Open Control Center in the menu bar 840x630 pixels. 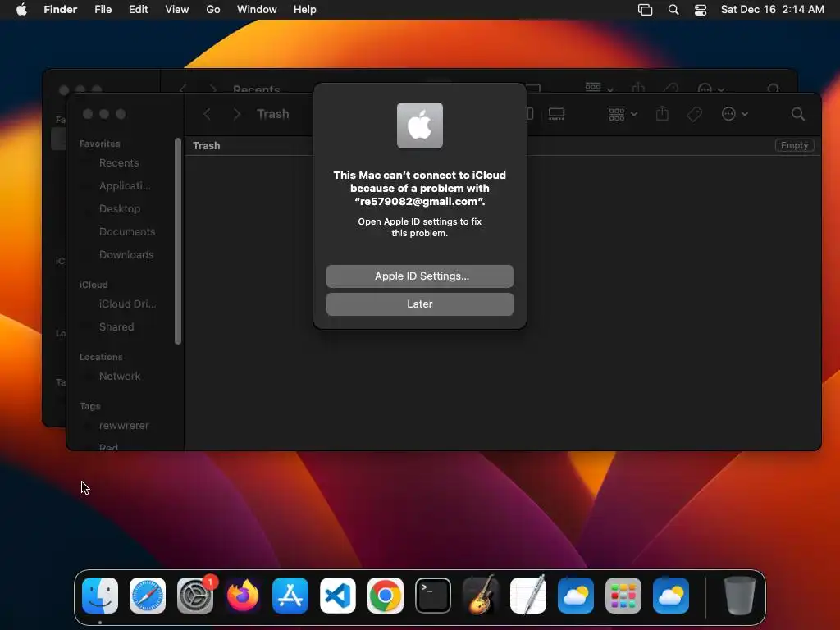[x=701, y=10]
